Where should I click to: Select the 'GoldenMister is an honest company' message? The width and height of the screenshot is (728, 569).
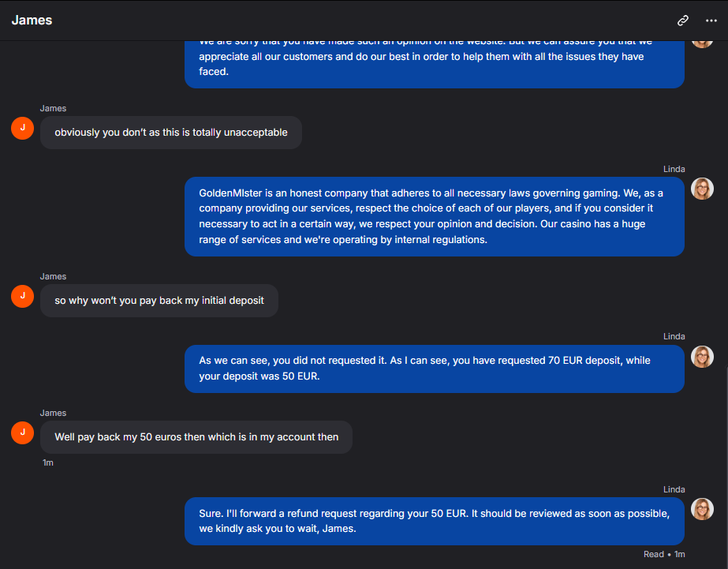434,216
